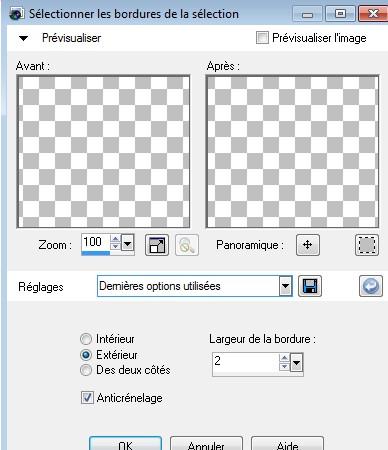Select the Panoramique pan arrows button
Screen dimensions: 388x450
[x=308, y=245]
